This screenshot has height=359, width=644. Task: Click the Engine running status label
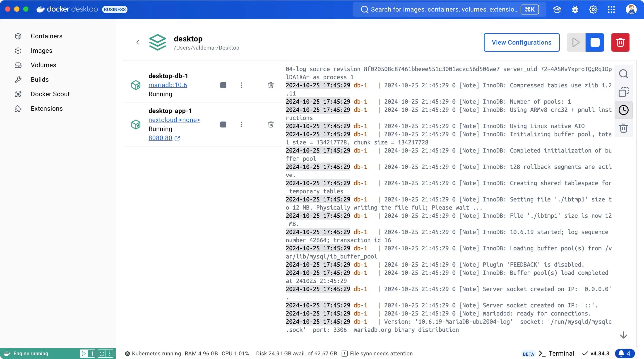click(31, 354)
